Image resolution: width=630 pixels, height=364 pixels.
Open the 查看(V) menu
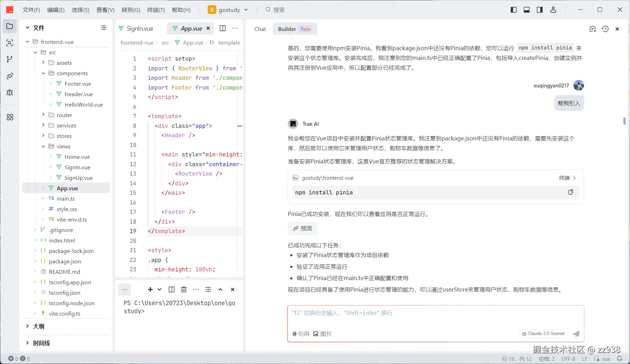tap(105, 10)
